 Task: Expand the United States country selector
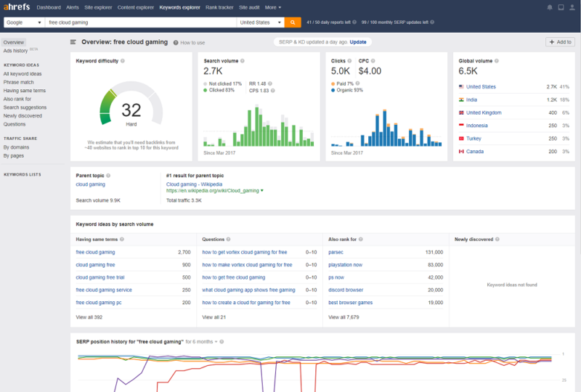point(259,23)
